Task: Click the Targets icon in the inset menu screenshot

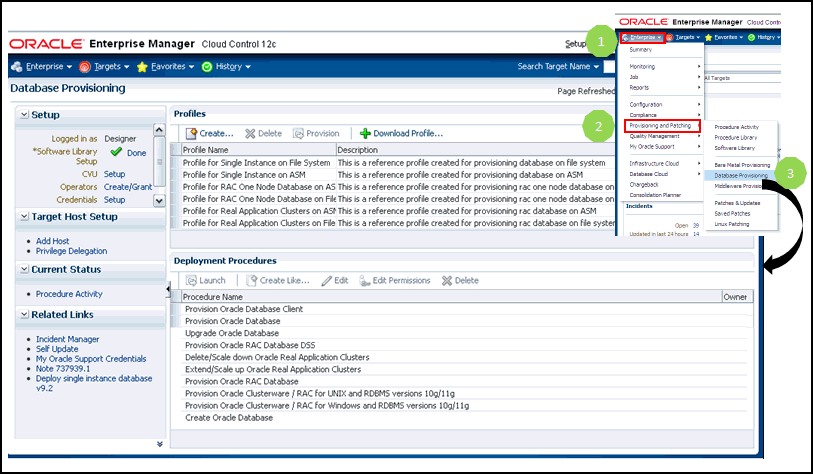Action: tap(669, 37)
